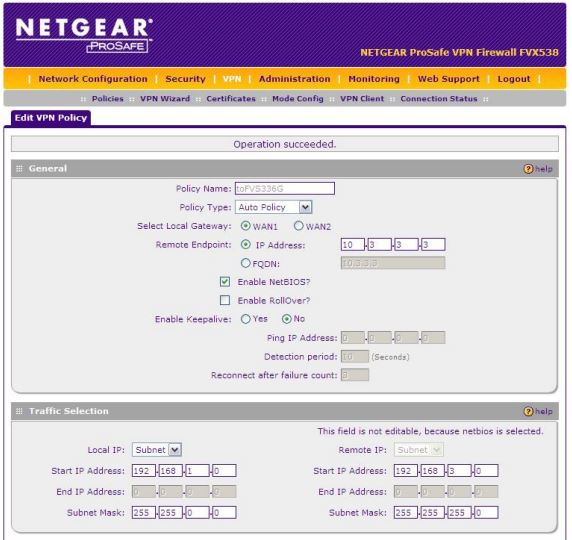Expand the Policy Type dropdown
The width and height of the screenshot is (572, 540).
click(x=273, y=207)
